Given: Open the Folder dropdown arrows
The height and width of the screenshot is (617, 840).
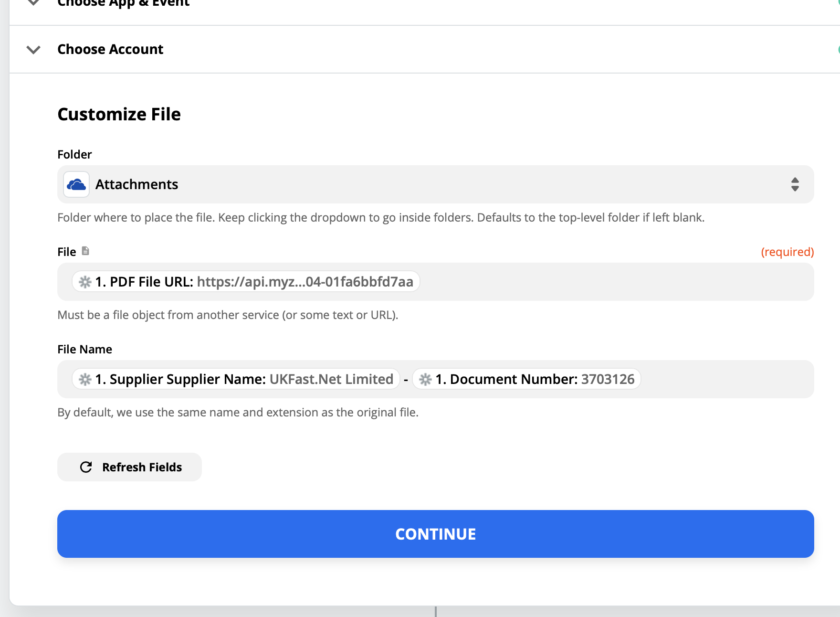Looking at the screenshot, I should 795,184.
